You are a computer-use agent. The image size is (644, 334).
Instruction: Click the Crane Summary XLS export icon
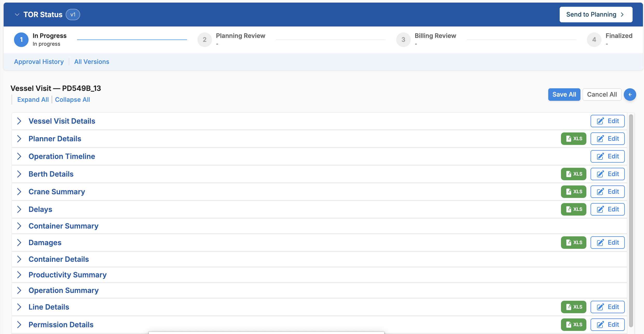click(573, 192)
